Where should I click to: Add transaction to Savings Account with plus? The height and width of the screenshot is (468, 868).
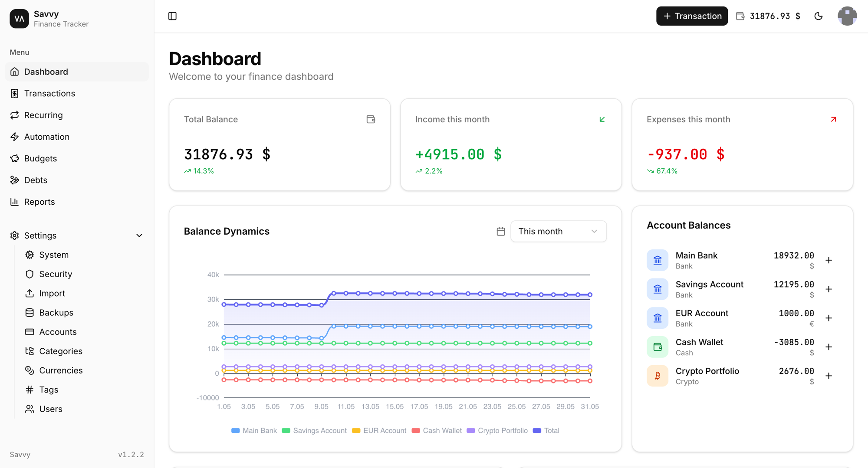pyautogui.click(x=829, y=289)
